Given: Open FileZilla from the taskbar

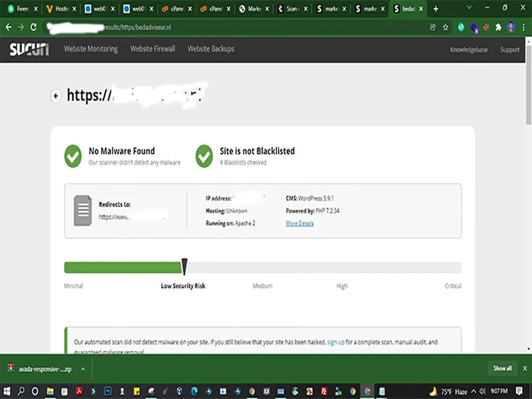Looking at the screenshot, I should point(324,391).
